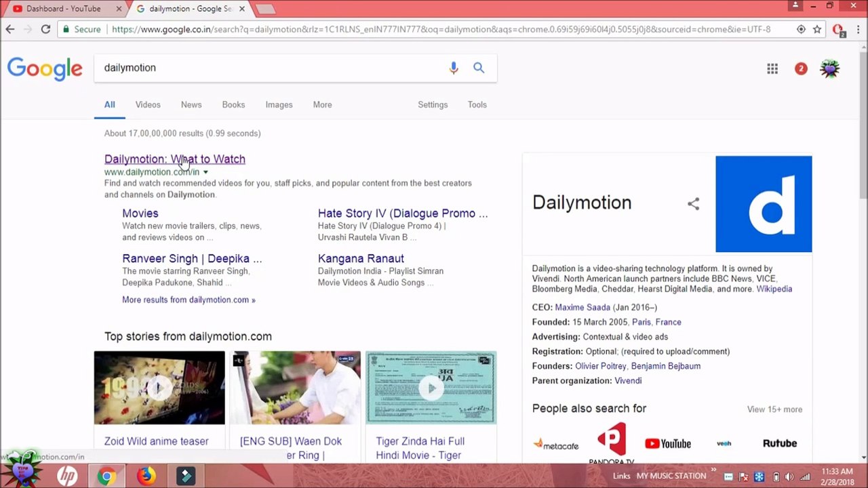This screenshot has height=488, width=868.
Task: Open search Tools options
Action: pyautogui.click(x=477, y=104)
